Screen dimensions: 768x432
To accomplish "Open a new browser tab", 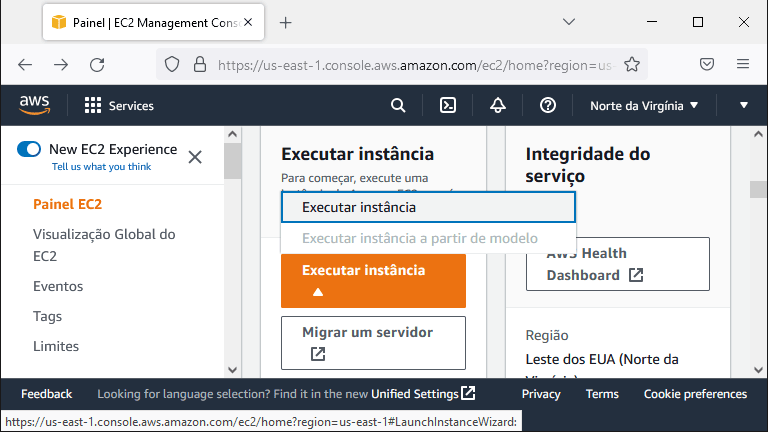I will pyautogui.click(x=286, y=23).
